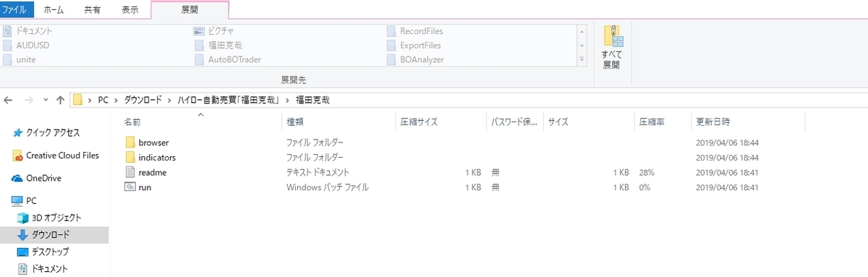
Task: Click the readme file name
Action: tap(152, 172)
